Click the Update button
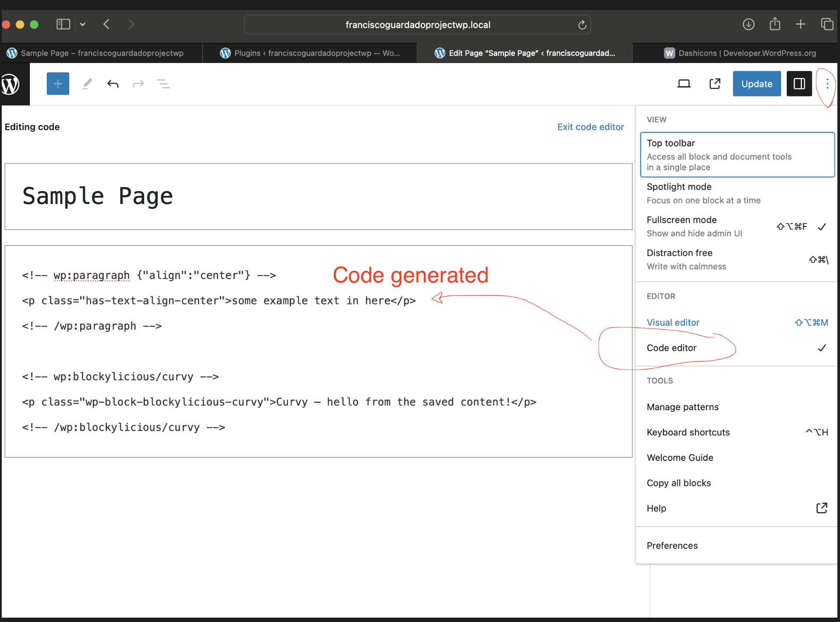 [757, 84]
